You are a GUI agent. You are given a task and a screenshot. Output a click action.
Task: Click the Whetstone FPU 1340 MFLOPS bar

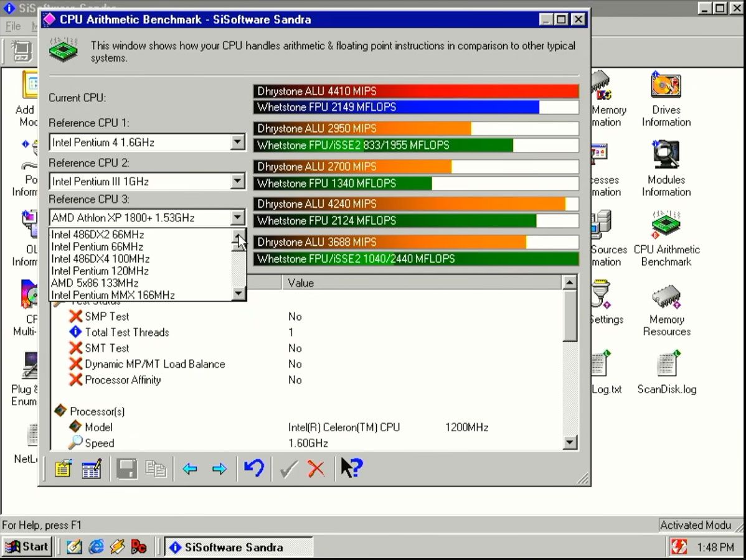click(x=417, y=183)
